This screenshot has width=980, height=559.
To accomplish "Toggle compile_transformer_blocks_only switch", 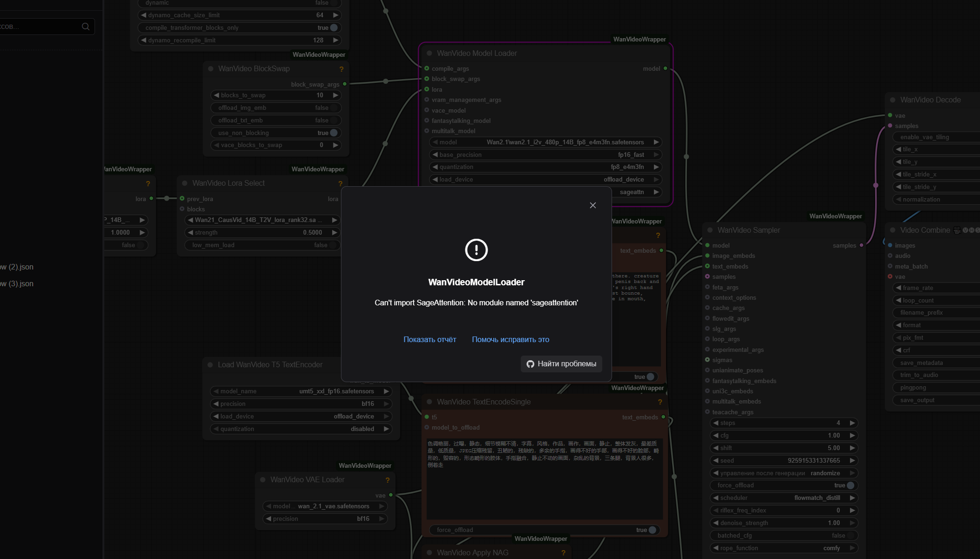I will 333,27.
